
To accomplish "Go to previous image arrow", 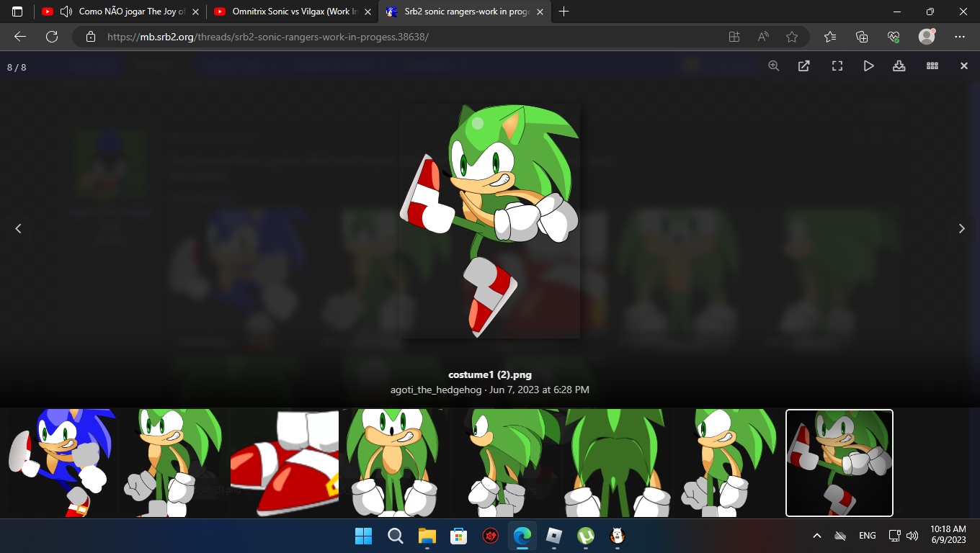I will tap(19, 228).
